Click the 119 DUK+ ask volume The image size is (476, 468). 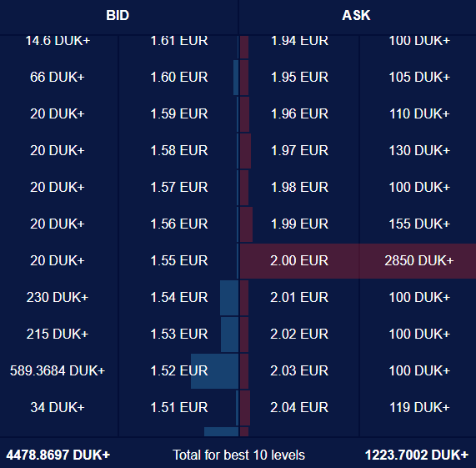(419, 407)
